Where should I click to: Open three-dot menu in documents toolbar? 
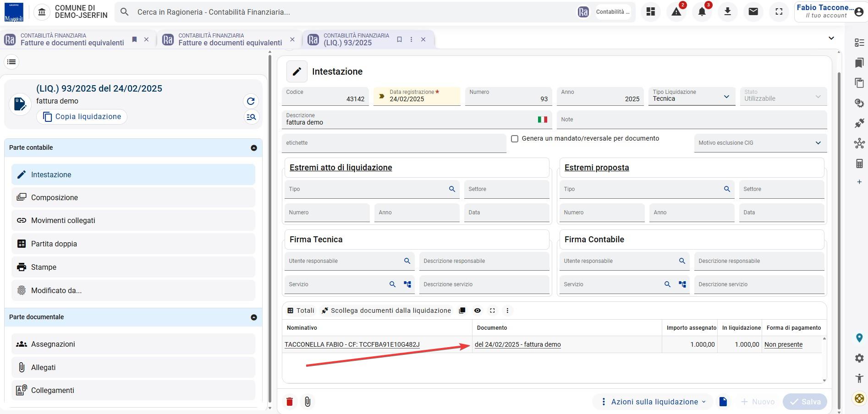point(507,310)
